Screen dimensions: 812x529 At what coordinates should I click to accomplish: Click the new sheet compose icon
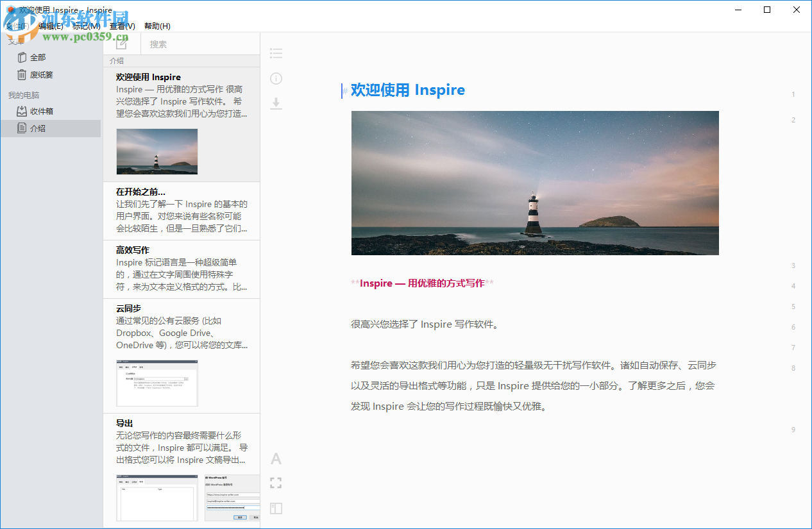pos(121,44)
